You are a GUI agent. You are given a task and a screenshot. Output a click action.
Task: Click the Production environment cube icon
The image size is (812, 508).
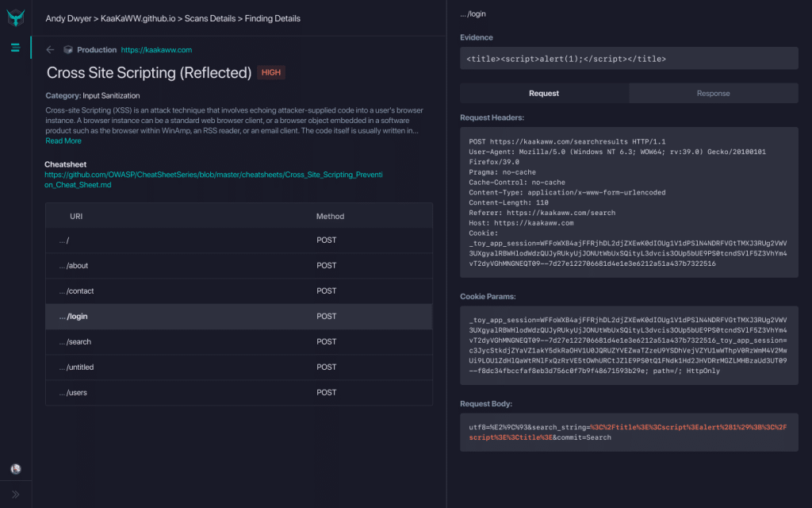click(x=68, y=49)
